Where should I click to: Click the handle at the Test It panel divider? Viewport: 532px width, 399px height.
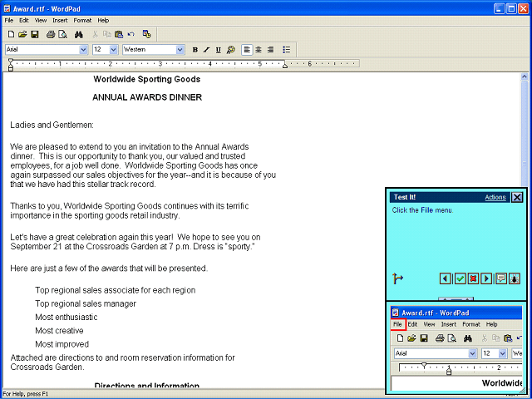pos(456,299)
